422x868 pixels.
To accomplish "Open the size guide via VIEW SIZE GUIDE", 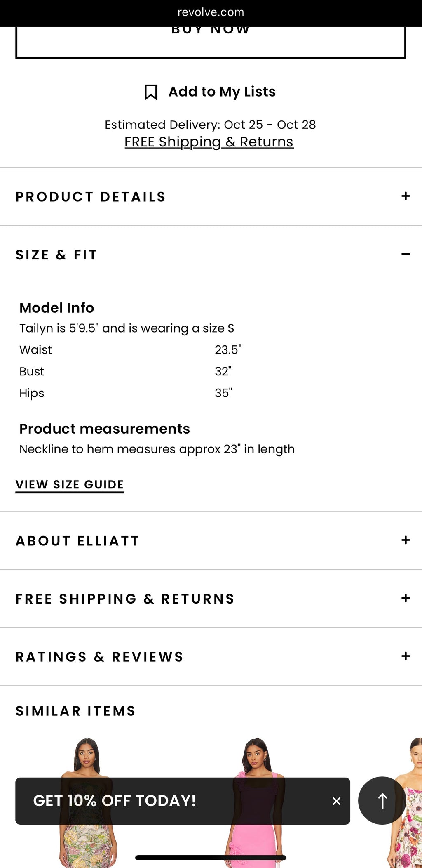I will click(x=69, y=484).
